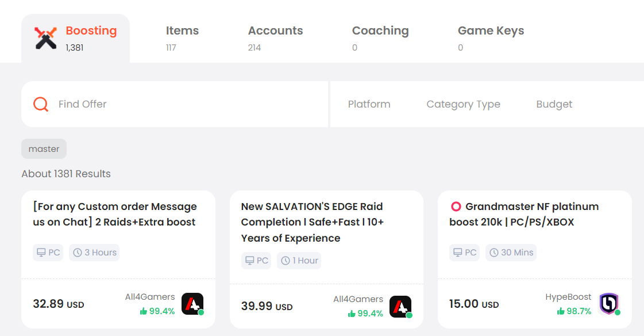
Task: Switch to the Items tab
Action: (182, 38)
